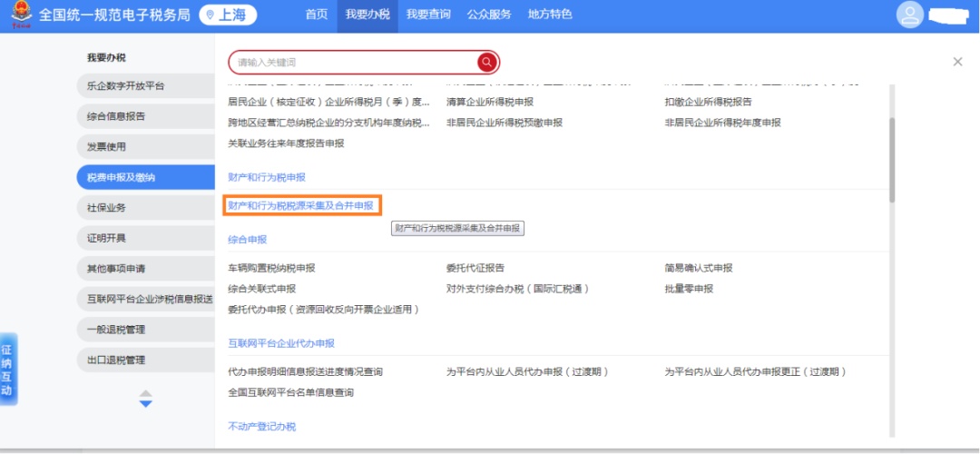Open the 征纳互动 side widget
The height and width of the screenshot is (454, 980).
[x=7, y=370]
